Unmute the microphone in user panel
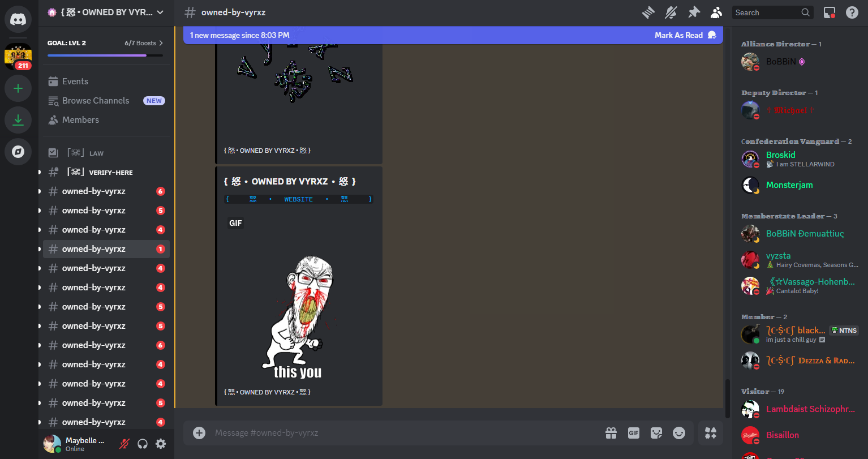The height and width of the screenshot is (459, 868). [x=124, y=444]
